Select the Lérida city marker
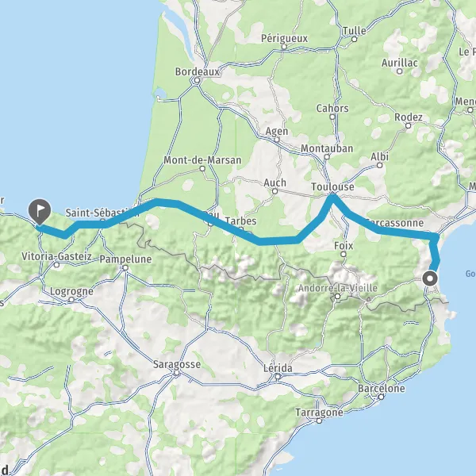Screen dimensions: 476x476 278,377
